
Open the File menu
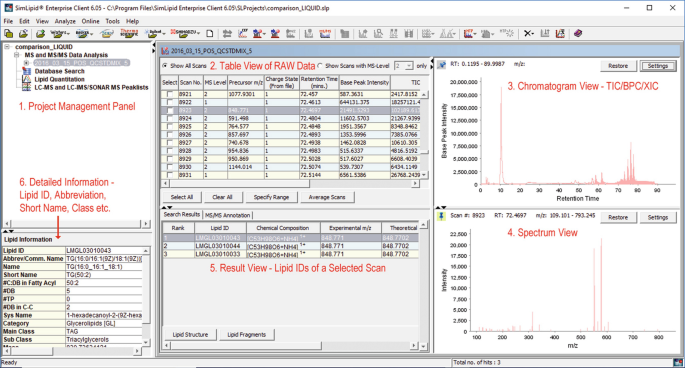point(8,21)
